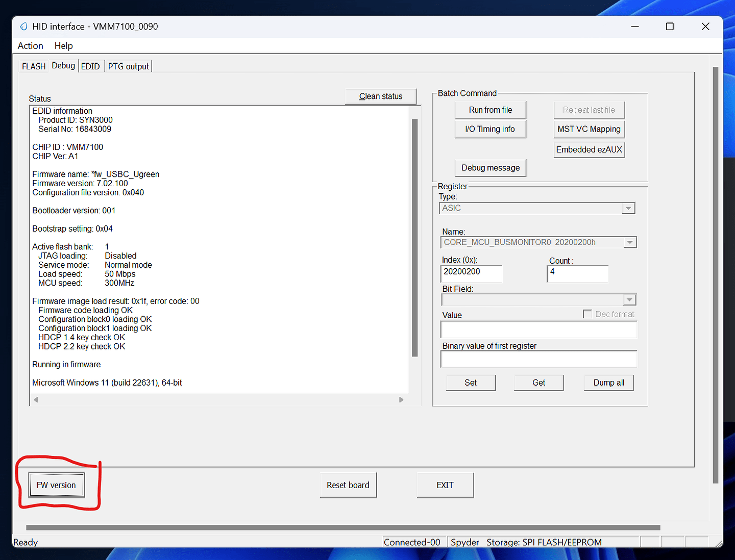Open the PTG output tab
This screenshot has height=560, width=735.
pos(128,66)
